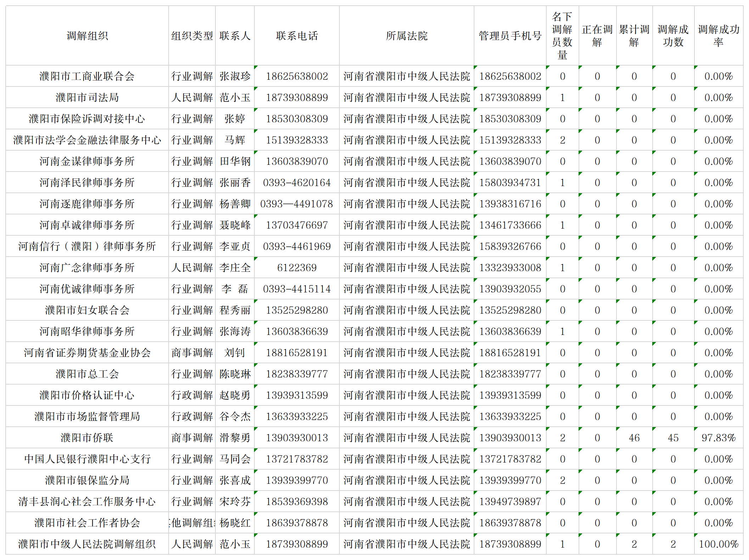The height and width of the screenshot is (560, 749).
Task: Click contact name 滑黎勇
Action: (x=235, y=438)
